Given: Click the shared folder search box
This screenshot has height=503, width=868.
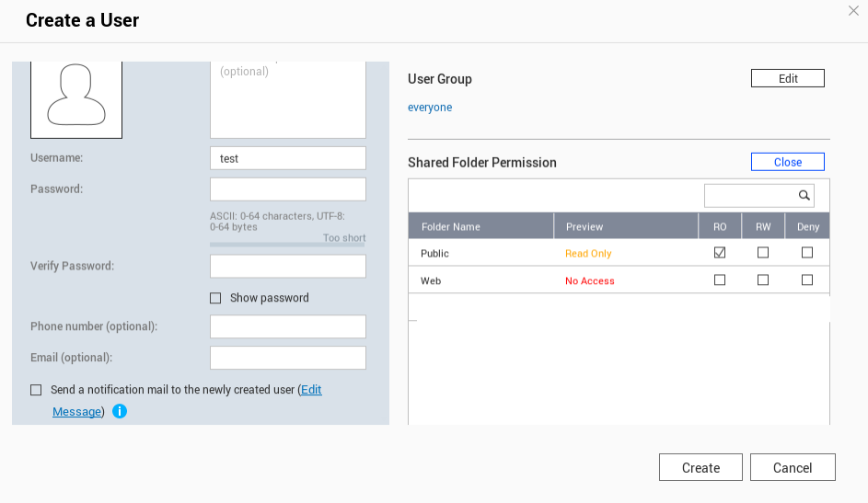Looking at the screenshot, I should pos(759,196).
